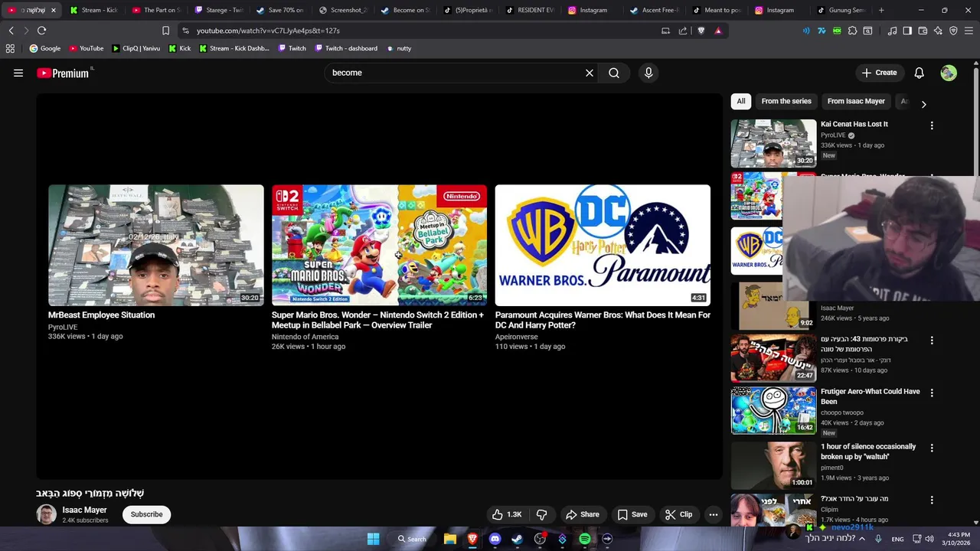This screenshot has height=551, width=980.
Task: Dislike the video with thumbs down
Action: click(x=541, y=514)
